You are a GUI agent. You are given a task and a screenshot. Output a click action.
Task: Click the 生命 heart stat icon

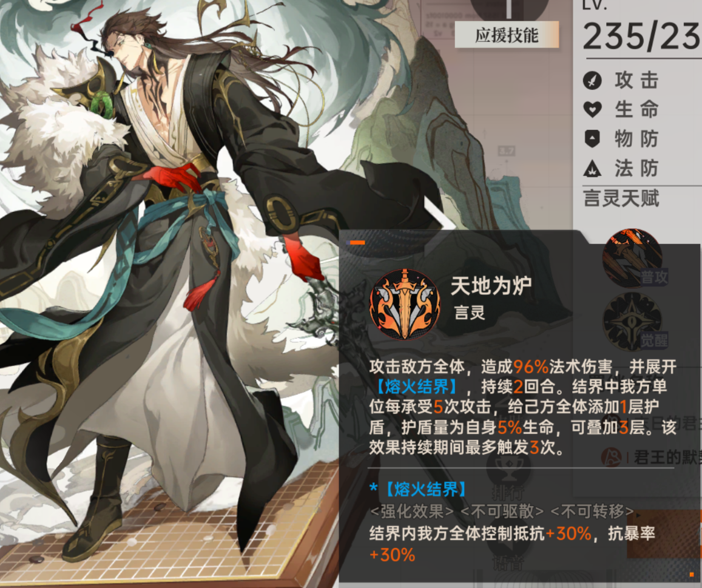point(592,110)
